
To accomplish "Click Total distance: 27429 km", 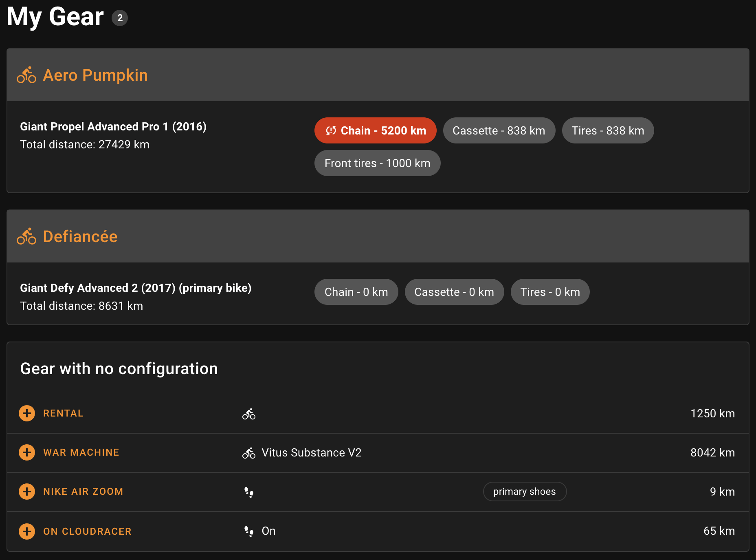I will coord(85,145).
